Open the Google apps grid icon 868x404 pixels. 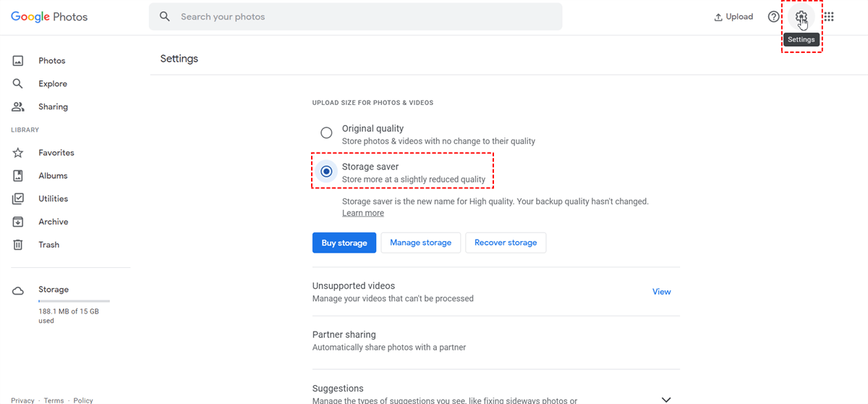pyautogui.click(x=829, y=17)
